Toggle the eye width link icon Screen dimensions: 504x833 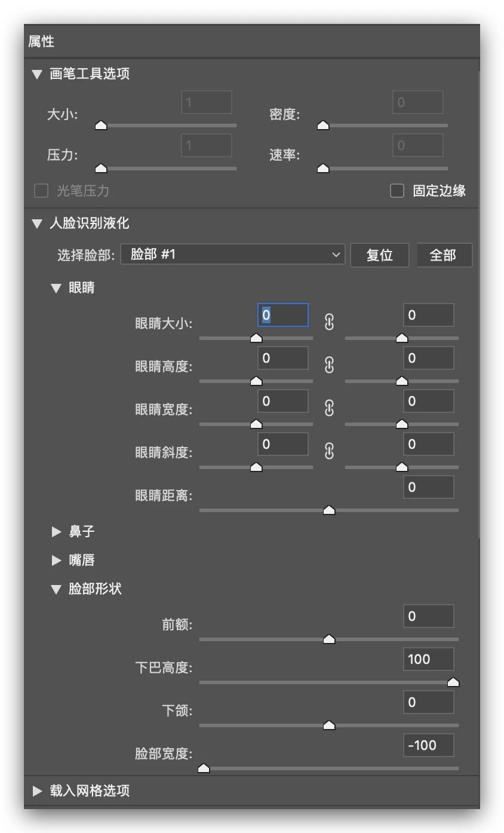329,408
